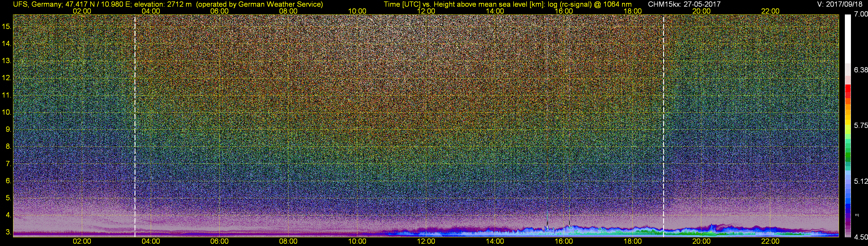Click the 20:00 label on the top time axis
This screenshot has width=868, height=246.
click(702, 11)
